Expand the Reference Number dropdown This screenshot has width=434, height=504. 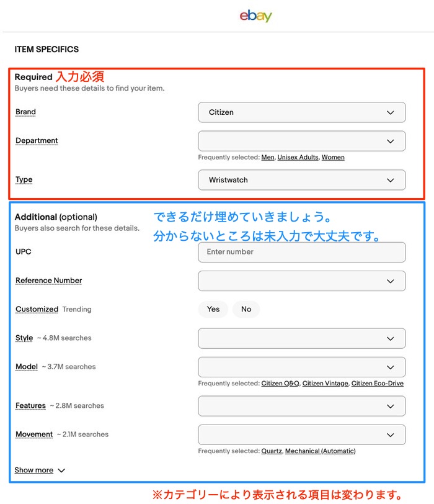[x=301, y=281]
